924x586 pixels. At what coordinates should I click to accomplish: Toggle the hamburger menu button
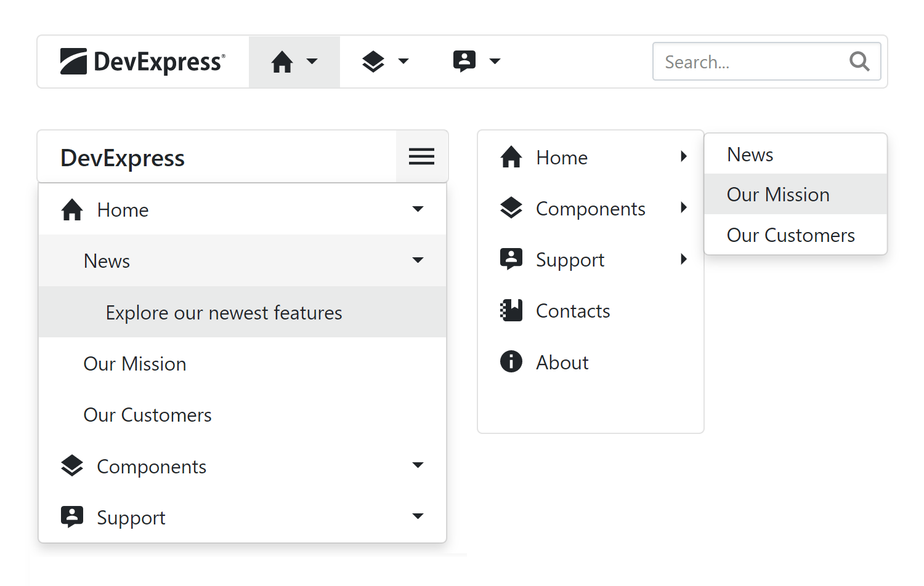click(422, 156)
